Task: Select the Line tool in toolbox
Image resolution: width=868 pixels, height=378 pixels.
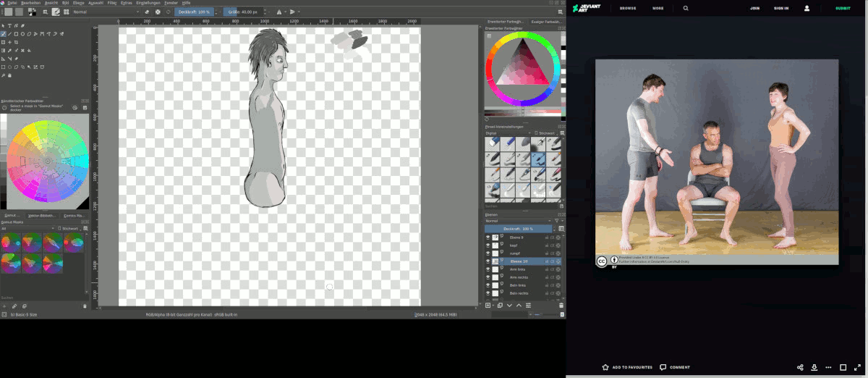Action: click(x=9, y=34)
